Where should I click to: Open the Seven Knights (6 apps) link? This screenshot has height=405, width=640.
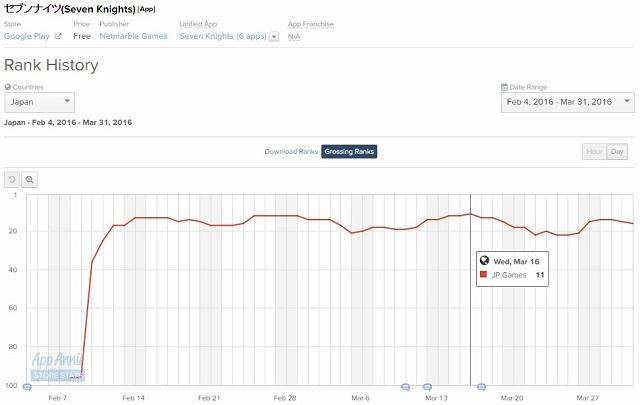coord(222,36)
